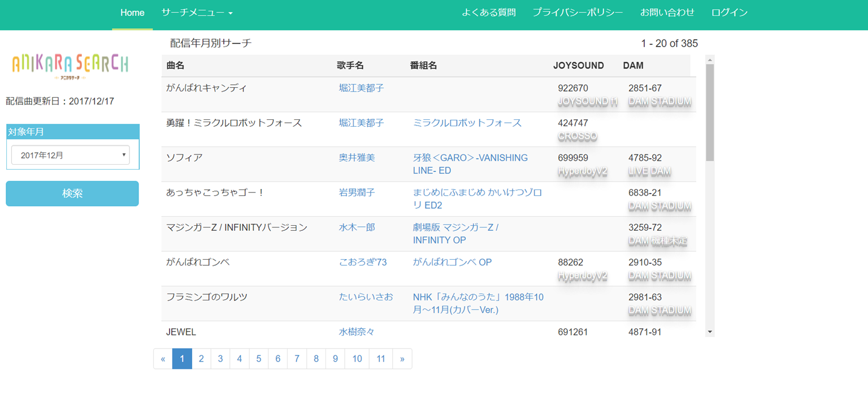Click the お問い合わせ menu entry

pos(667,12)
